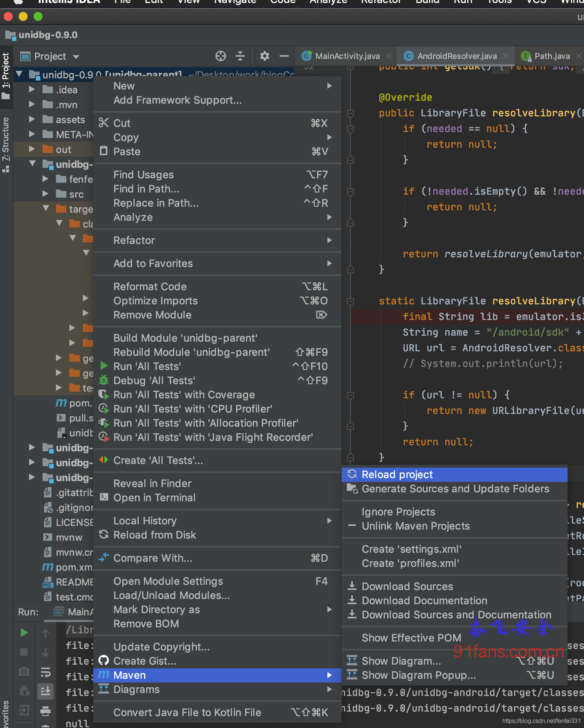The width and height of the screenshot is (584, 728).
Task: Collapse the target folder
Action: coord(46,208)
